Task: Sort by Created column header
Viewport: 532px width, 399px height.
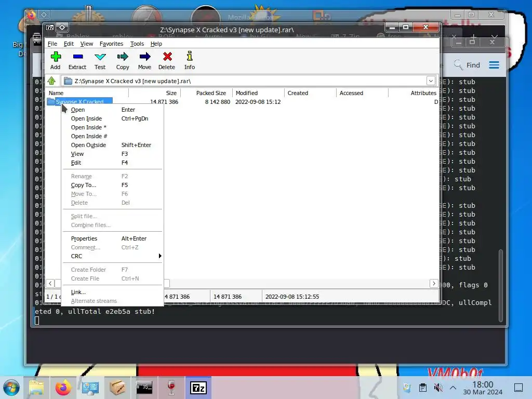Action: [x=310, y=93]
